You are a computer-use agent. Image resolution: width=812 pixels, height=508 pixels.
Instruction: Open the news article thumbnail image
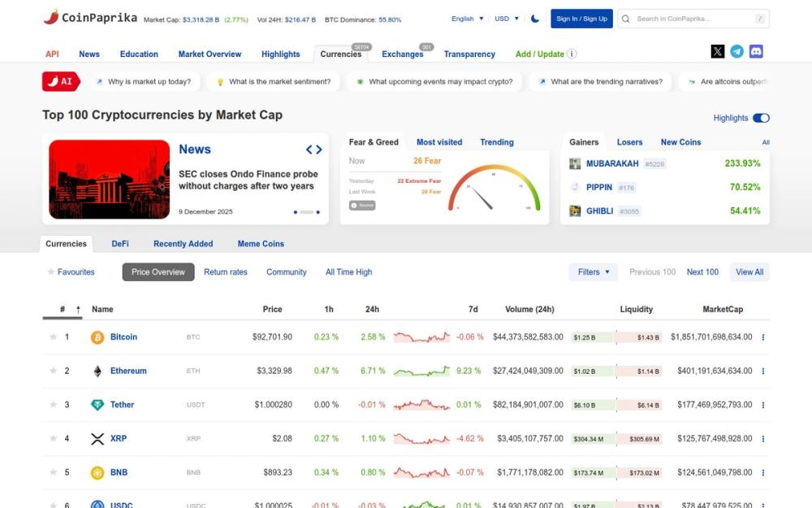tap(110, 180)
